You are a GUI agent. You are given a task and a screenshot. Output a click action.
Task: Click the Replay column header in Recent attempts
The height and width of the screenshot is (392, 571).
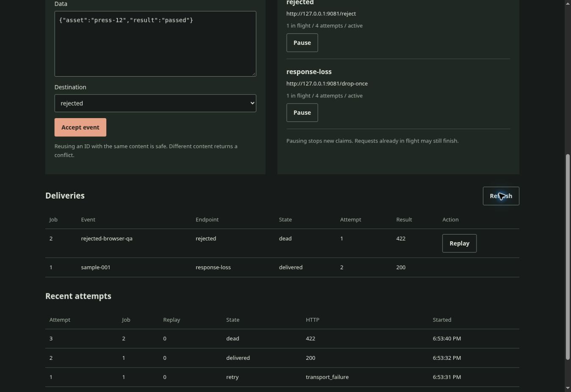click(172, 320)
